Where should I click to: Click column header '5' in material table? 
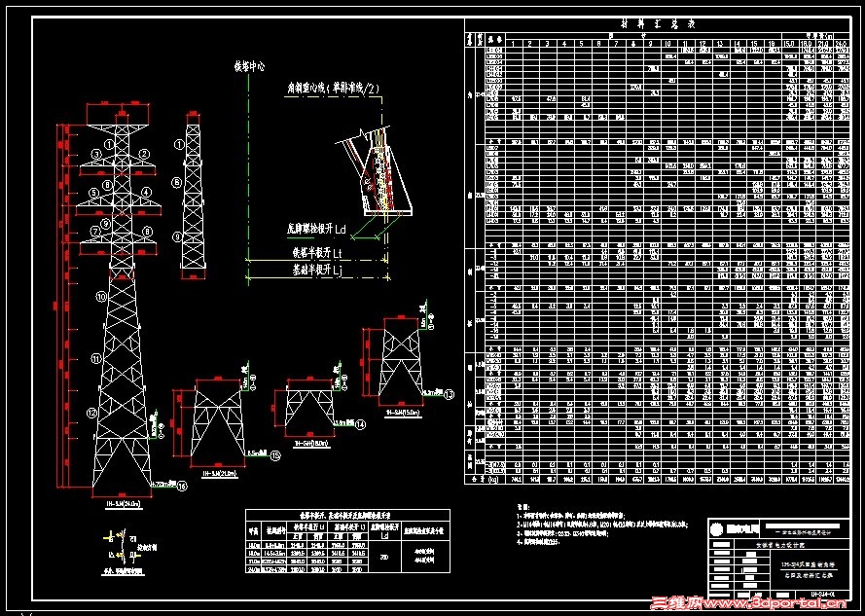coord(582,43)
